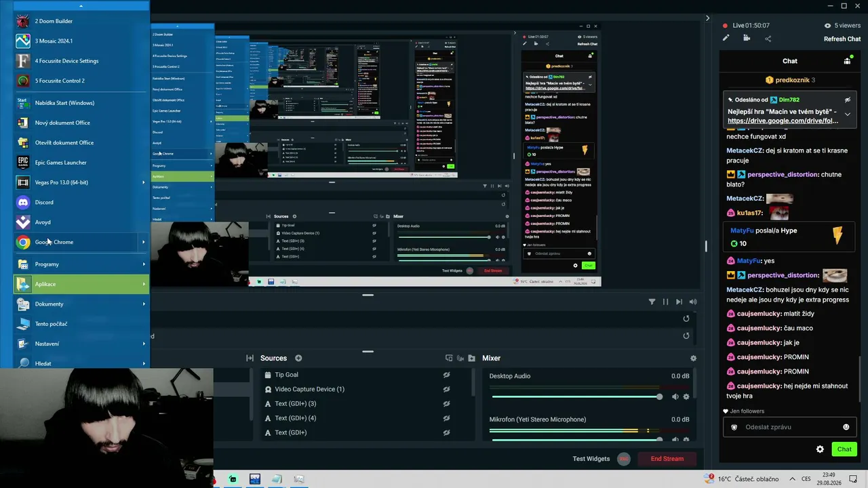Click the pencil edit stream info icon
The height and width of the screenshot is (488, 868).
pyautogui.click(x=726, y=38)
